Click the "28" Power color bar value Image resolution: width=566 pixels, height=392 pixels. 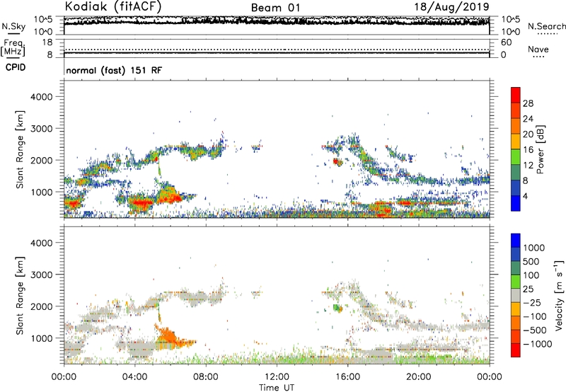[528, 103]
